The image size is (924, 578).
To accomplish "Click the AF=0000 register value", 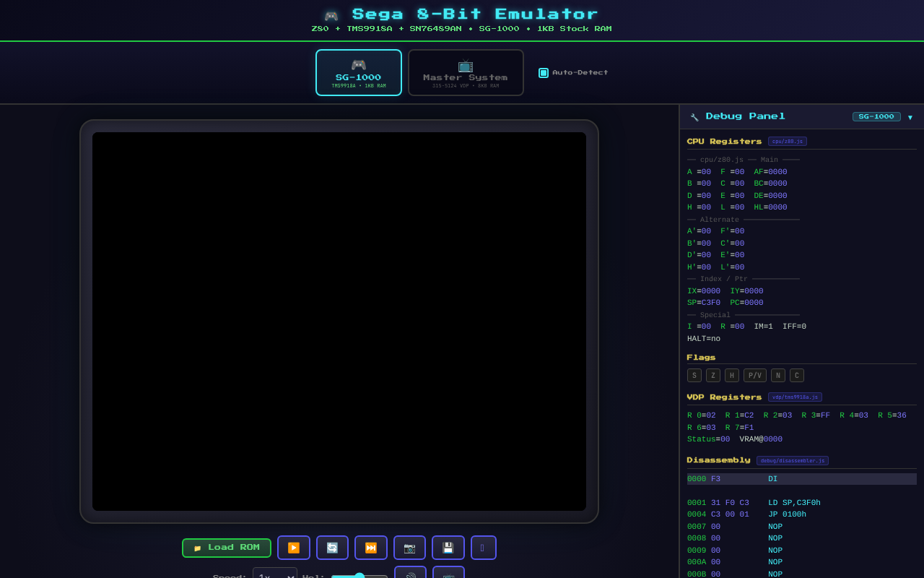I will (x=770, y=172).
